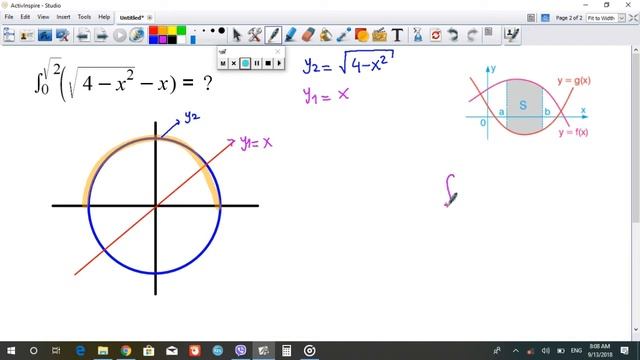Screen dimensions: 640x360
Task: Click the Design Mode icon
Action: [489, 32]
